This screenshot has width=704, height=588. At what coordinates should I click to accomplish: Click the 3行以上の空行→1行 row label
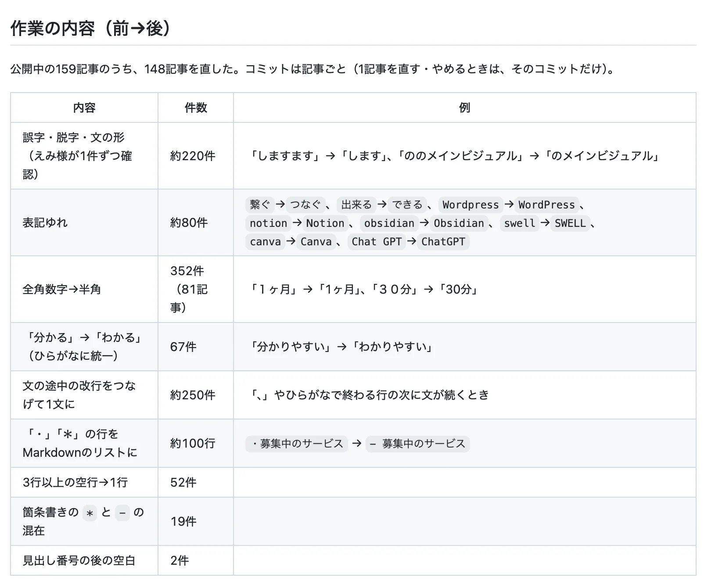84,482
